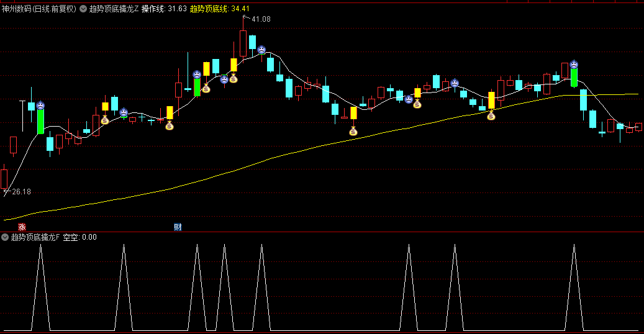This screenshot has height=334, width=644.
Task: Click sad face icon just after 41.08 peak
Action: click(261, 50)
